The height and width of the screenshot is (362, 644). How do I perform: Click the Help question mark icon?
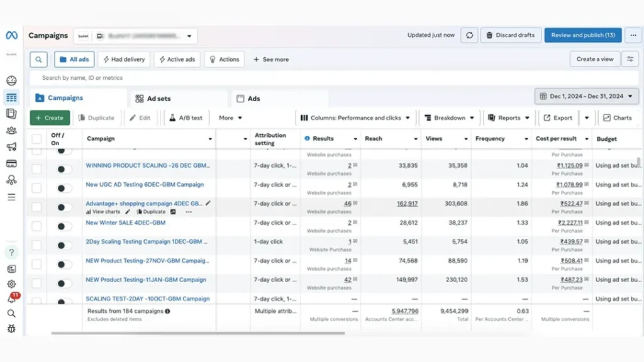[11, 252]
